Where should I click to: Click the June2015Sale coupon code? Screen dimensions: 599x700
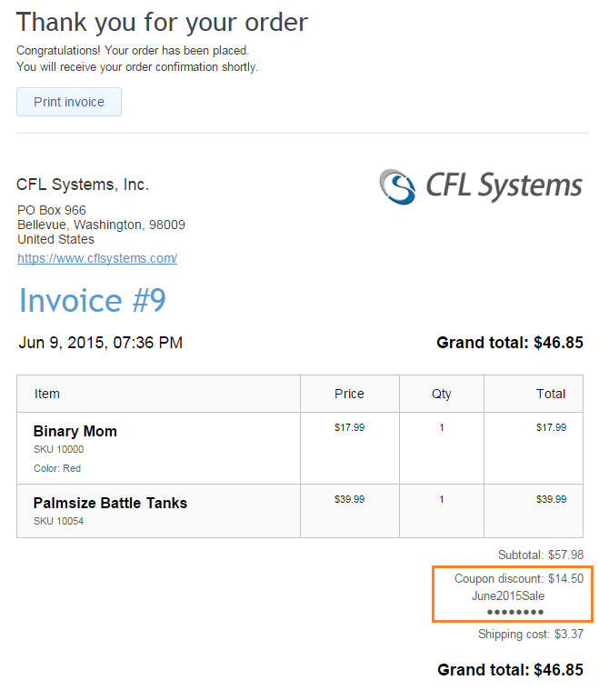pos(508,596)
